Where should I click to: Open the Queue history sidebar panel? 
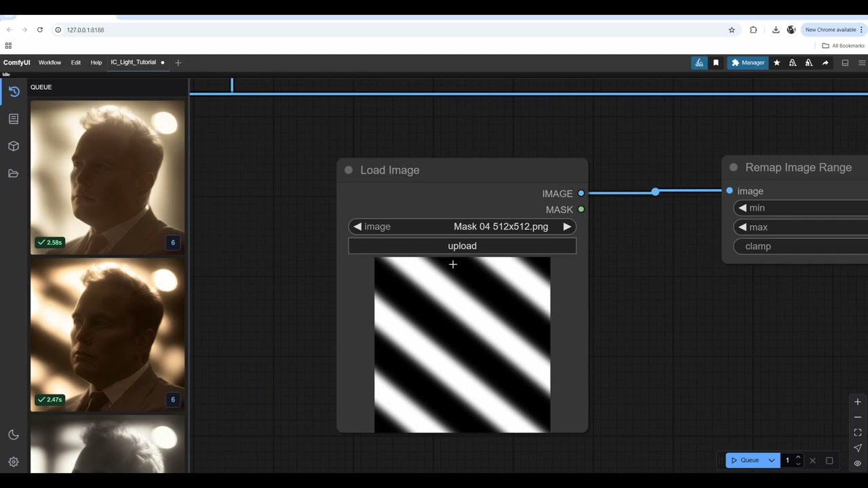pos(14,91)
